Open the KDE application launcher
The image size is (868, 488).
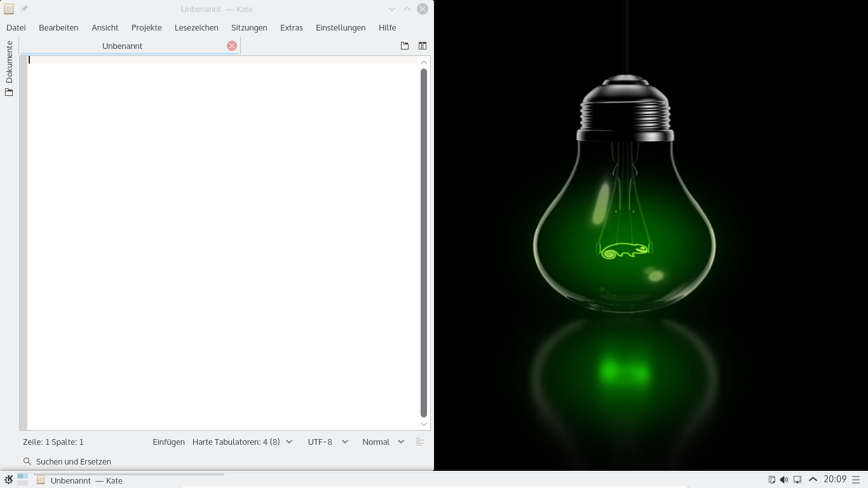coord(8,480)
